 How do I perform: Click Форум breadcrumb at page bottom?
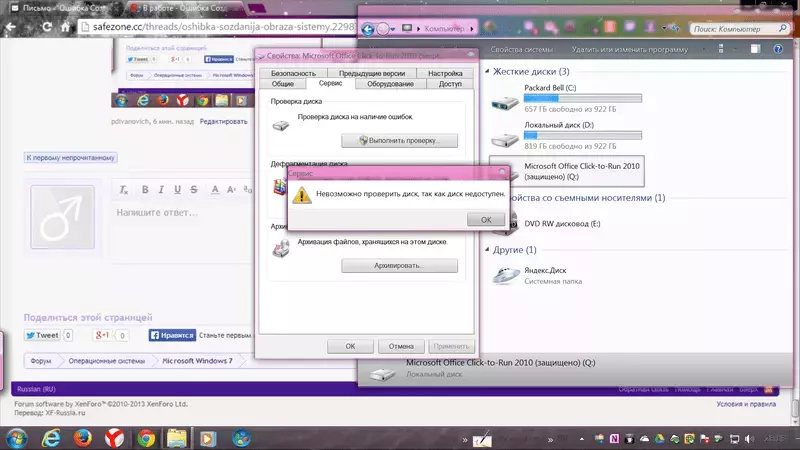[41, 361]
